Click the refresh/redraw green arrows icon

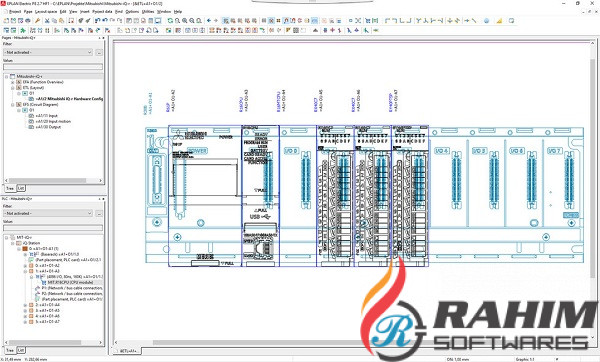(x=170, y=21)
